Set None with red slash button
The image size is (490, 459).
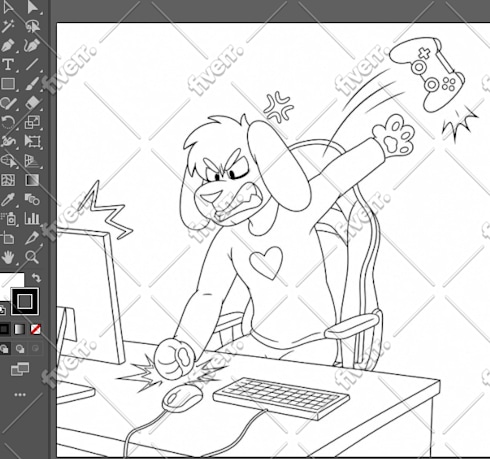(35, 329)
